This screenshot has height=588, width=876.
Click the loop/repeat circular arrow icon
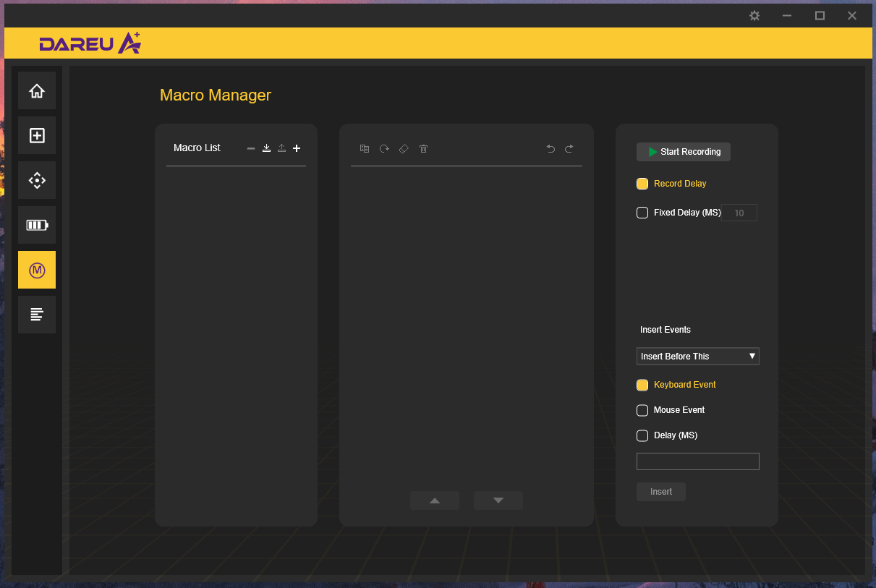pyautogui.click(x=384, y=148)
